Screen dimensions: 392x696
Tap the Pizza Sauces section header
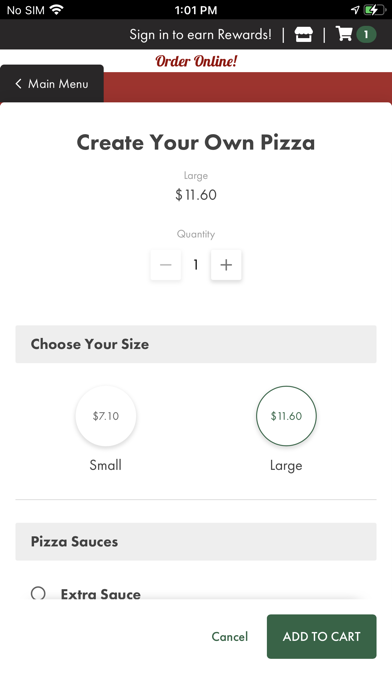(196, 542)
